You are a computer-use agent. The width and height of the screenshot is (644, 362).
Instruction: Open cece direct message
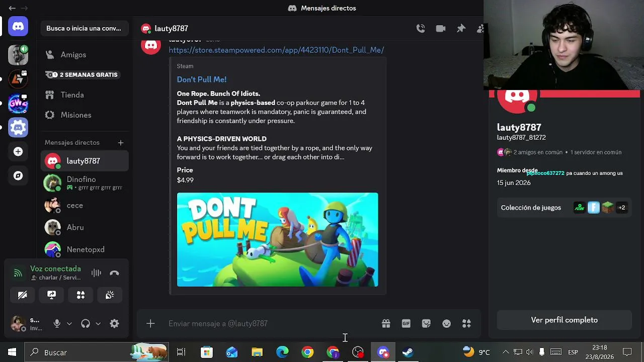click(85, 205)
